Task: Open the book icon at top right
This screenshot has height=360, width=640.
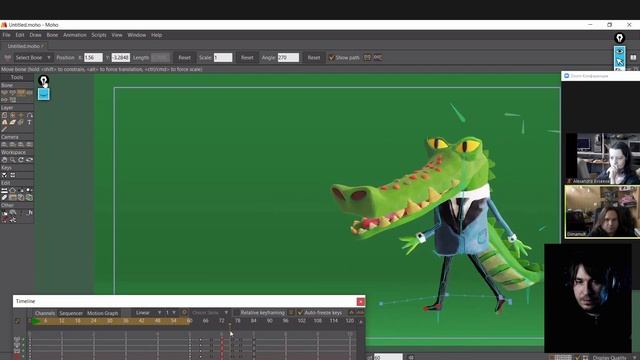Action: (x=633, y=58)
